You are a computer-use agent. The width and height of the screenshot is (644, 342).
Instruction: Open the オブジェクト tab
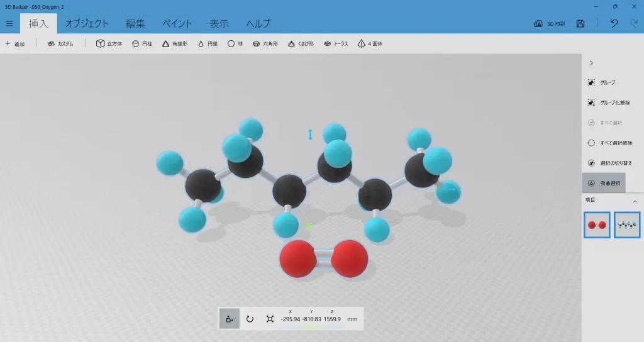(87, 23)
